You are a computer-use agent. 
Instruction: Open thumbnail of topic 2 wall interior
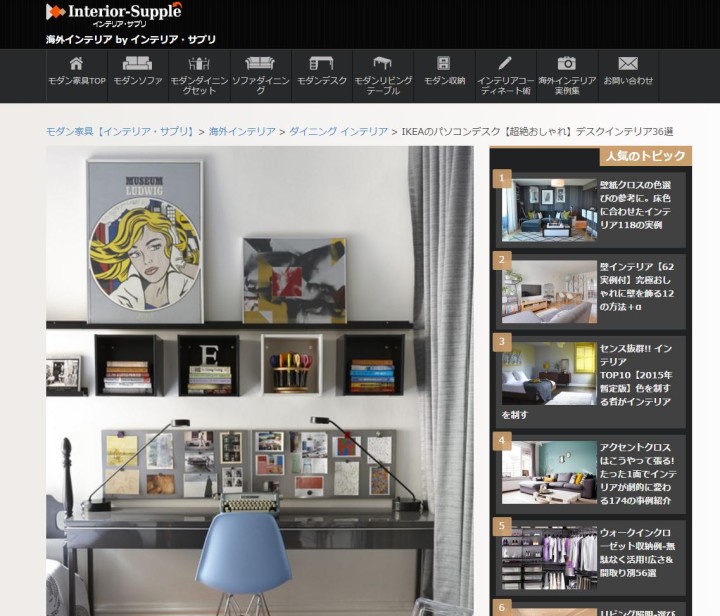point(549,292)
